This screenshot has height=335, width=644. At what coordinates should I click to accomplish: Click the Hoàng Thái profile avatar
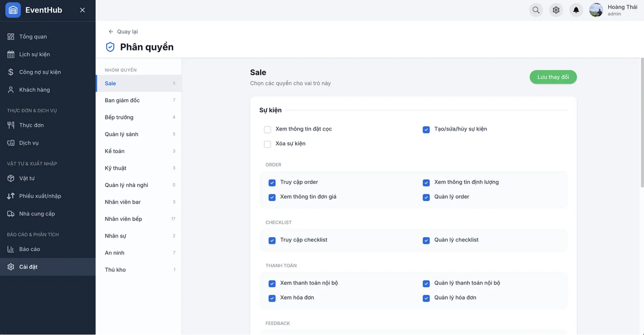point(596,10)
